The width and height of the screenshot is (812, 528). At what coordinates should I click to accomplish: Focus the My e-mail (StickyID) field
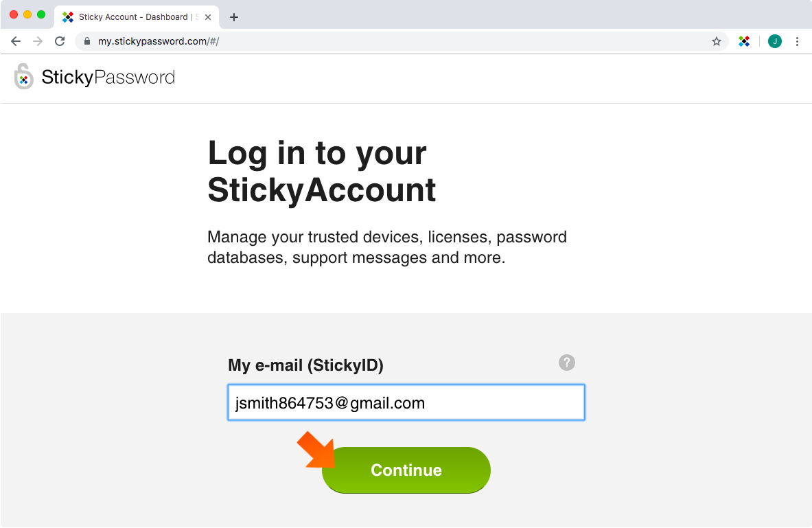pyautogui.click(x=406, y=402)
